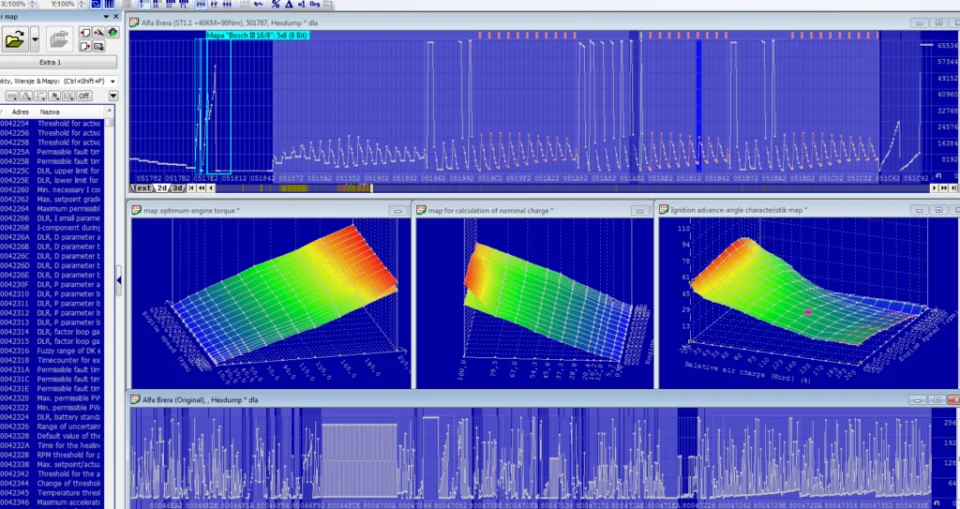Select the 255 decimal display icon

point(201,4)
